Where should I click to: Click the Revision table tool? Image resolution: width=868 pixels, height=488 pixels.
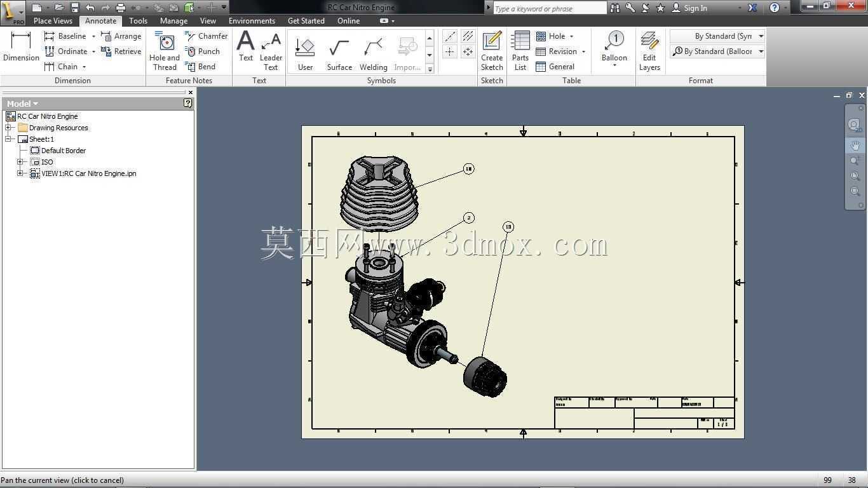tap(557, 51)
